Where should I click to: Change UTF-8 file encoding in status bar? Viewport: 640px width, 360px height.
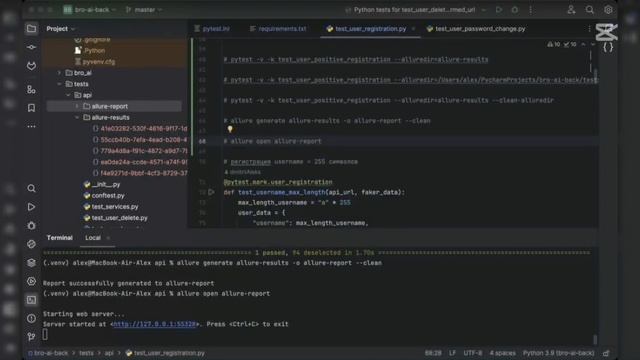(x=473, y=353)
